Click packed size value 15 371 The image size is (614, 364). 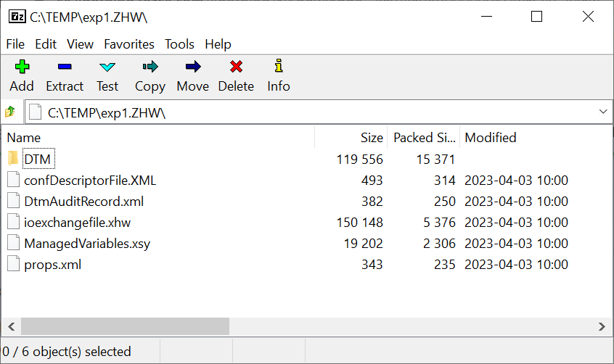click(435, 160)
